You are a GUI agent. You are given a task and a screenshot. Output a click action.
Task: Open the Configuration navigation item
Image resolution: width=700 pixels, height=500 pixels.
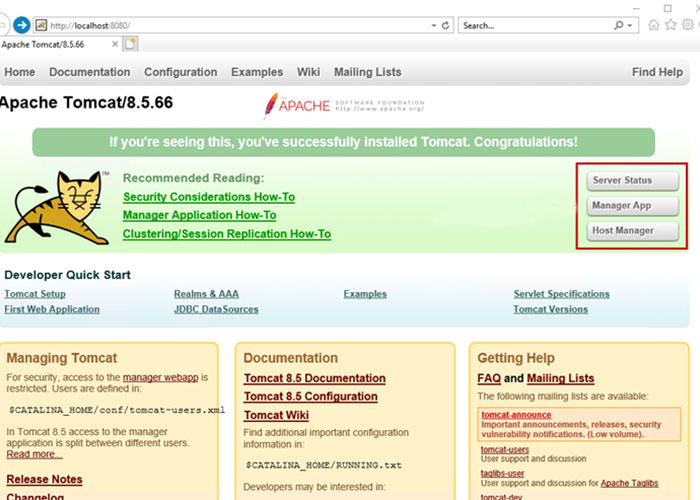coord(181,72)
